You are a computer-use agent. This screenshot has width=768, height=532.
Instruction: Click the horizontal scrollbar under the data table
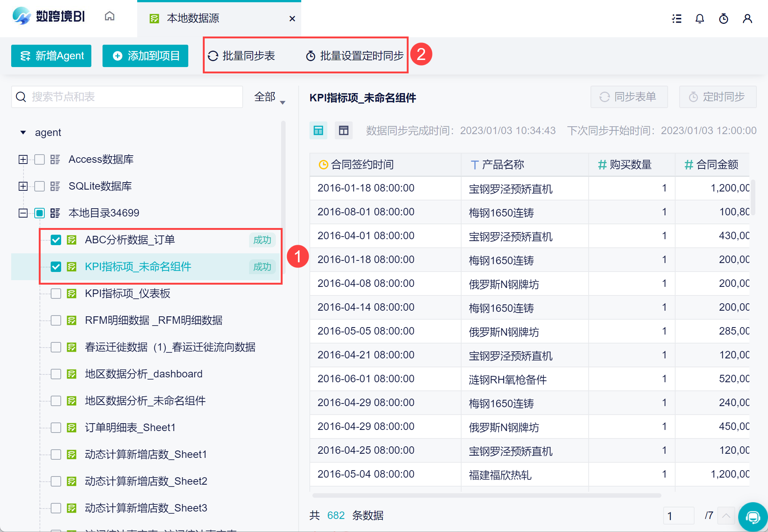click(x=486, y=495)
